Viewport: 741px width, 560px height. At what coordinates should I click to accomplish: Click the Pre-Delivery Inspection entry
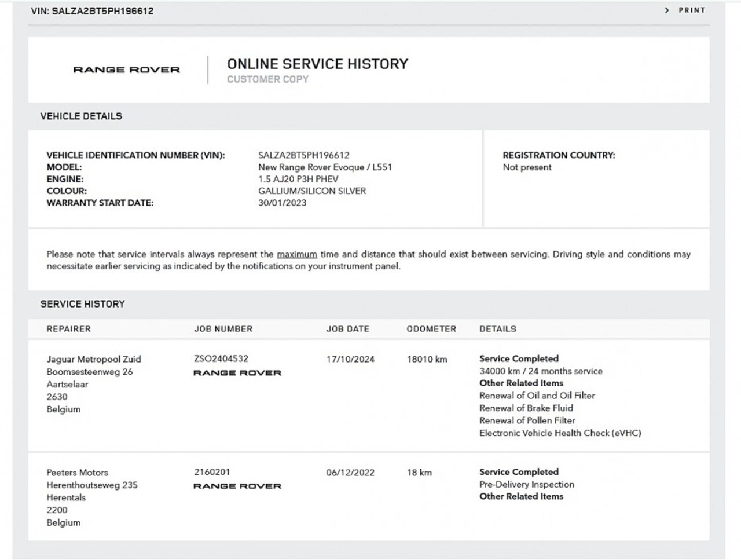526,484
